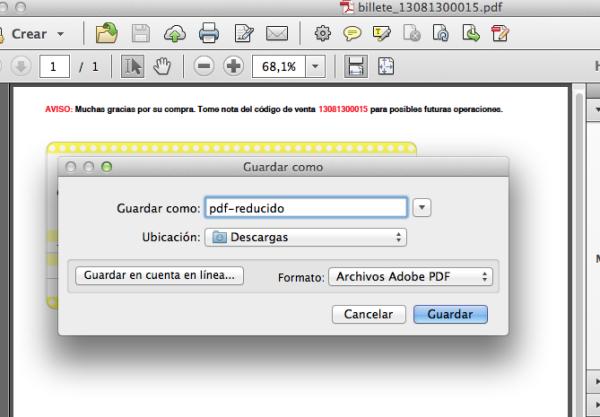Click the Save floppy disk icon
This screenshot has height=417, width=600.
pyautogui.click(x=141, y=33)
